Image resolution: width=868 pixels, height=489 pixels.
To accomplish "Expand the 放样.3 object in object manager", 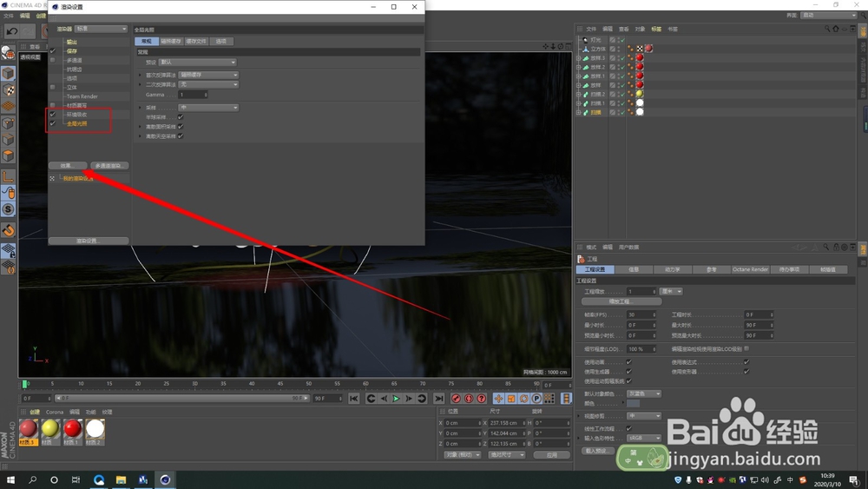I will [x=578, y=58].
